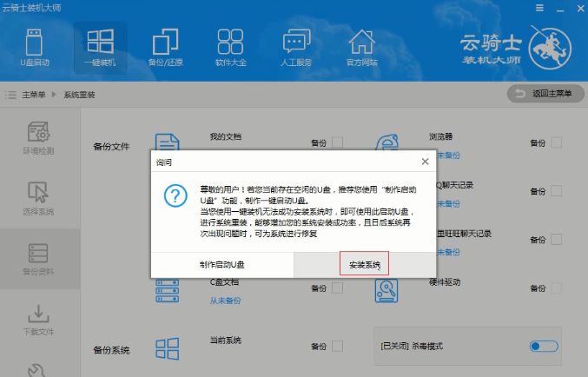Close the 询问 dialog
This screenshot has width=588, height=377.
(425, 162)
